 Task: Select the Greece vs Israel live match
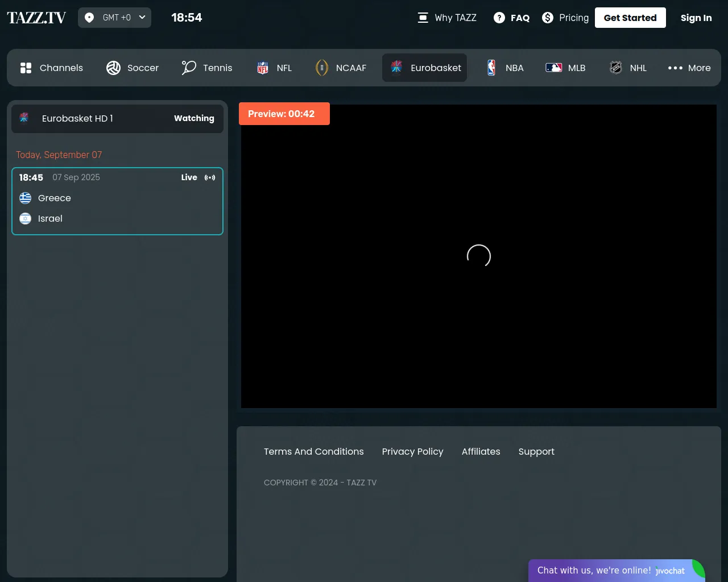pos(117,201)
